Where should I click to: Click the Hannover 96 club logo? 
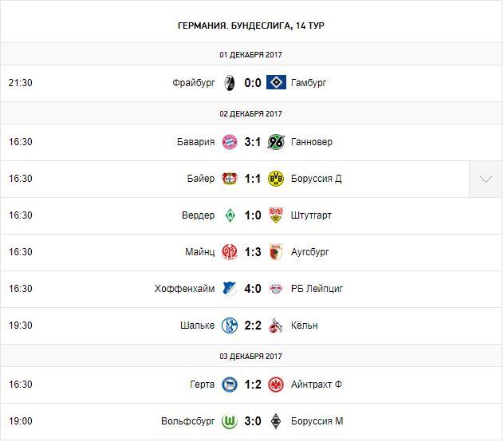(277, 142)
